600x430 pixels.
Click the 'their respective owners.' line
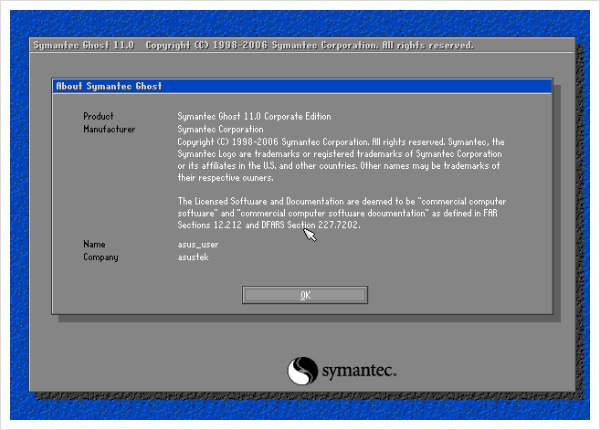coord(225,178)
